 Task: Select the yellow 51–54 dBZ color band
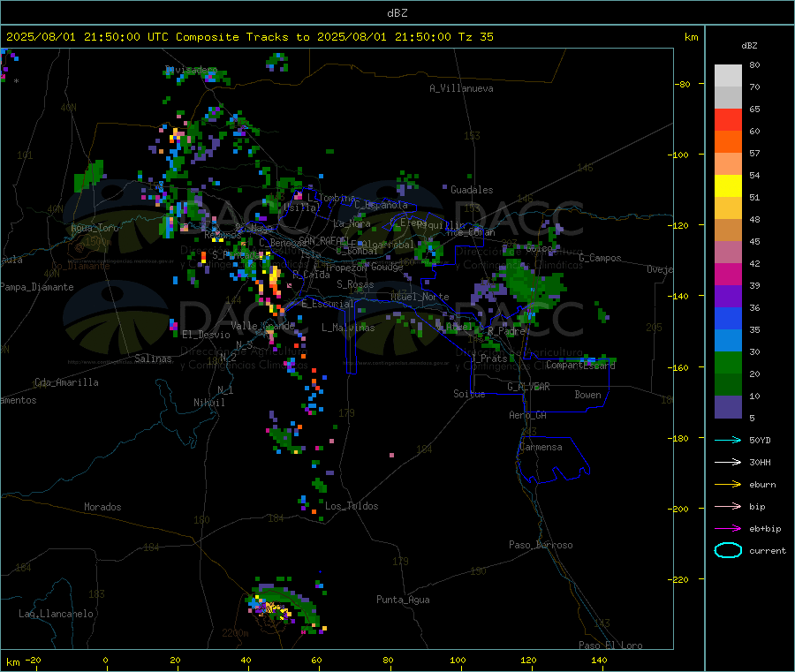728,186
